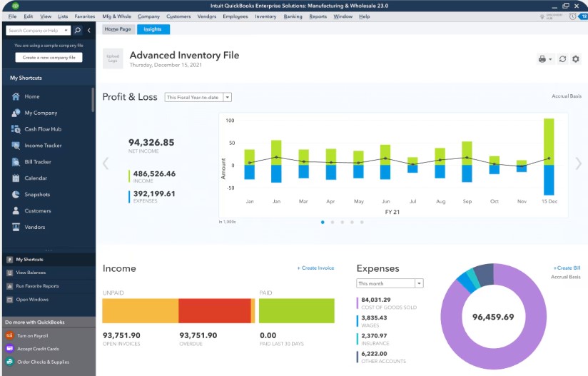Expand the This Fiscal Year-to-date dropdown
Screen dimensions: 588x376
(x=227, y=97)
